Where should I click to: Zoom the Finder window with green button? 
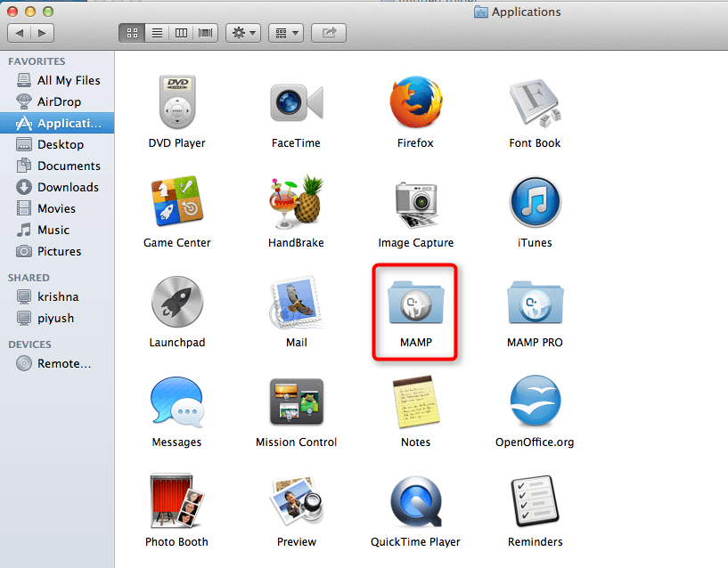48,12
